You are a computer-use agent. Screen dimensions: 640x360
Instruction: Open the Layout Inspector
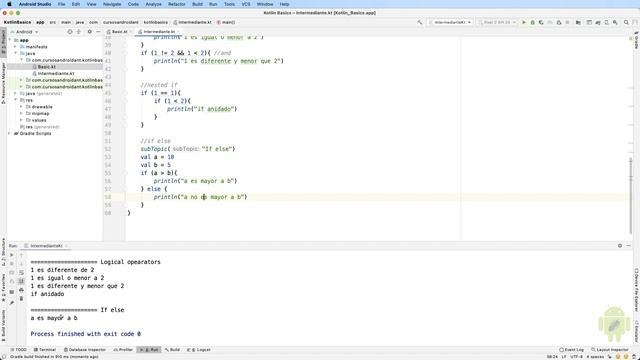610,350
